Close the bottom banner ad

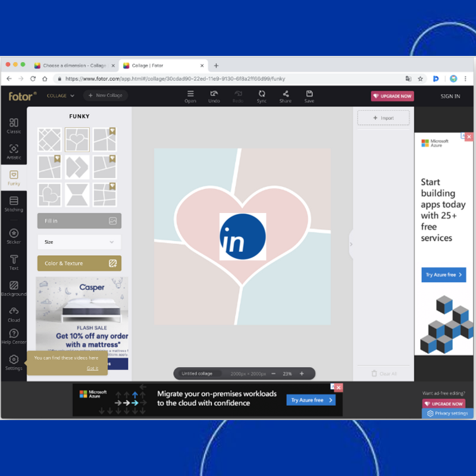[339, 387]
